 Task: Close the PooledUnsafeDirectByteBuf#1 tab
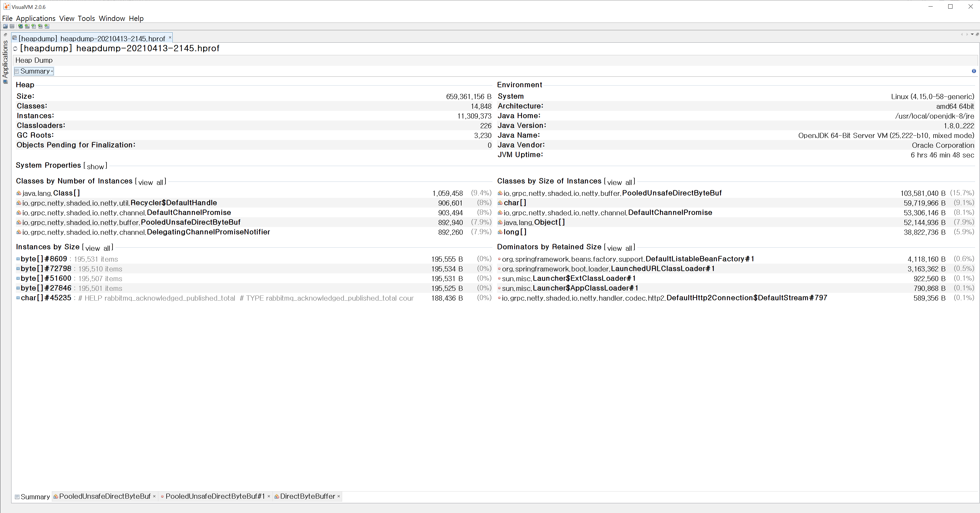(269, 497)
